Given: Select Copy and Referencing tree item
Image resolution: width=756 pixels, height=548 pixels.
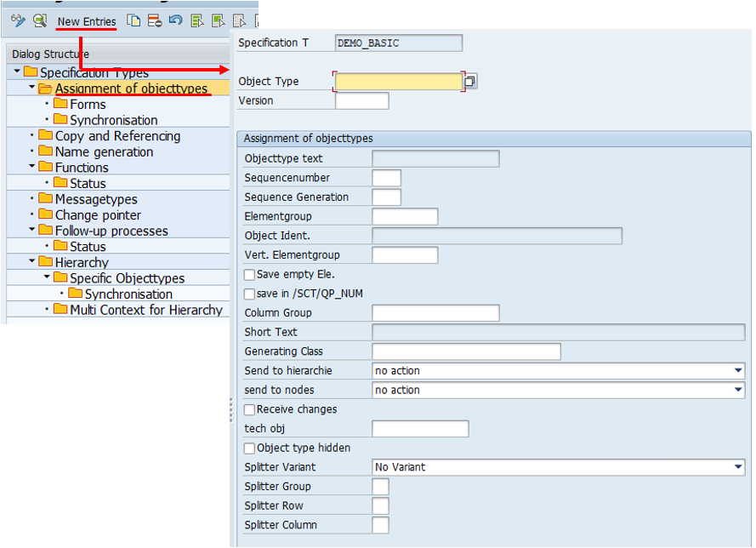Looking at the screenshot, I should [117, 136].
